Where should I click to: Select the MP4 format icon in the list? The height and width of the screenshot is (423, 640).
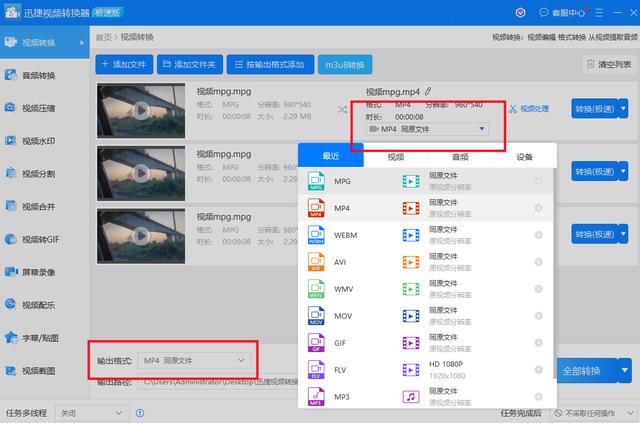click(x=316, y=208)
